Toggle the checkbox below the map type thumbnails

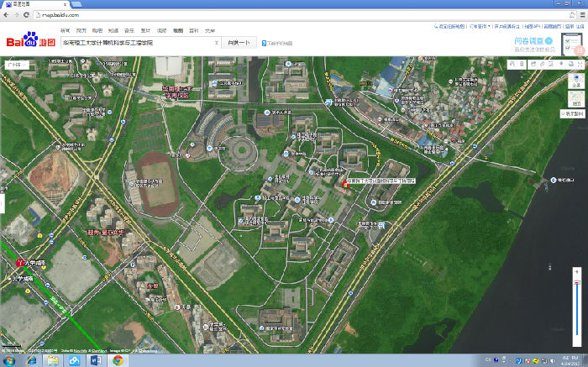564,113
